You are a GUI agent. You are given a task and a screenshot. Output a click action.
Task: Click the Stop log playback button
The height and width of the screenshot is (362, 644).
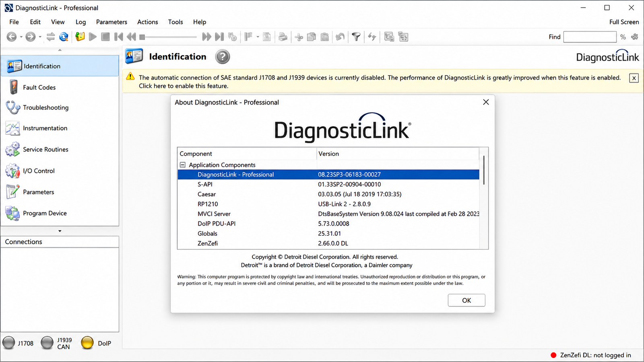point(105,37)
